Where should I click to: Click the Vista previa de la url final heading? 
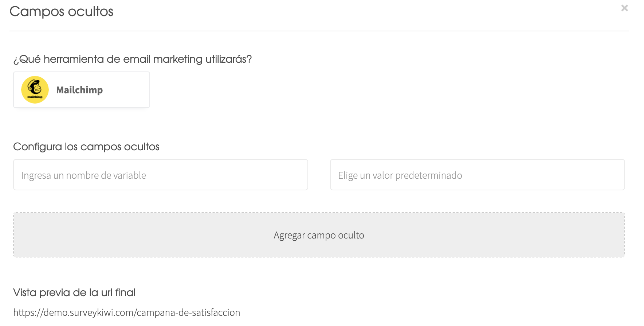(x=74, y=292)
